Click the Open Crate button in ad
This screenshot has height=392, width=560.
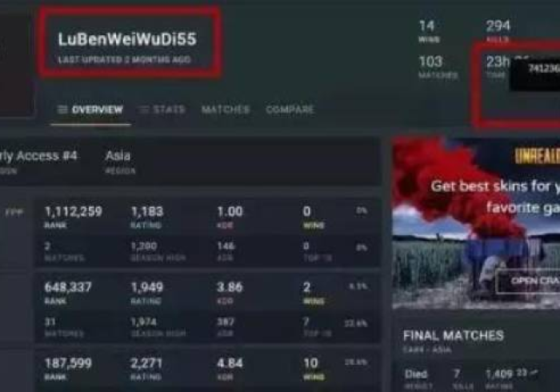(528, 281)
